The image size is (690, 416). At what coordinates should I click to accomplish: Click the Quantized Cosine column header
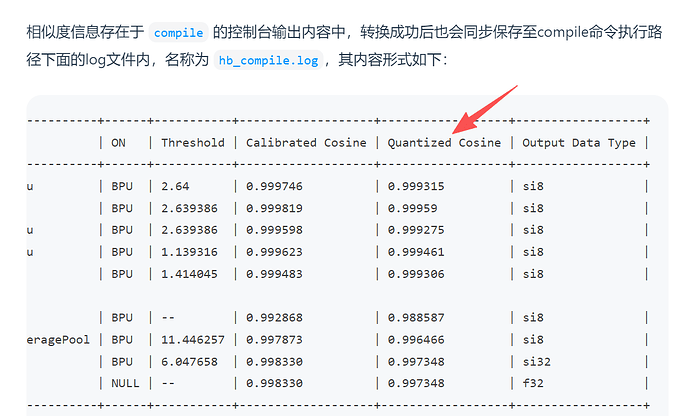444,143
